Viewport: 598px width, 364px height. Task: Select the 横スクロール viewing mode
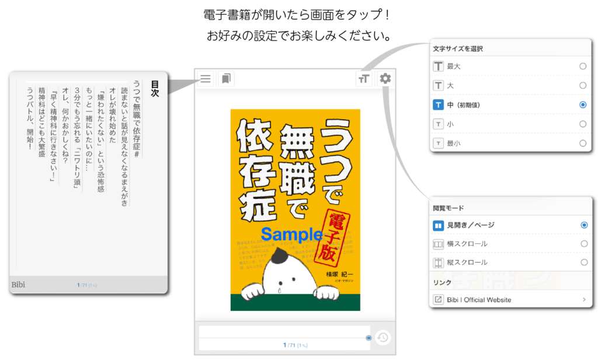coord(582,243)
